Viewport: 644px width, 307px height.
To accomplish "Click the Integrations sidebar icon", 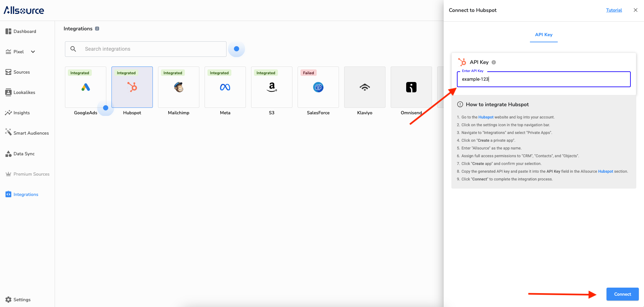I will pyautogui.click(x=8, y=194).
